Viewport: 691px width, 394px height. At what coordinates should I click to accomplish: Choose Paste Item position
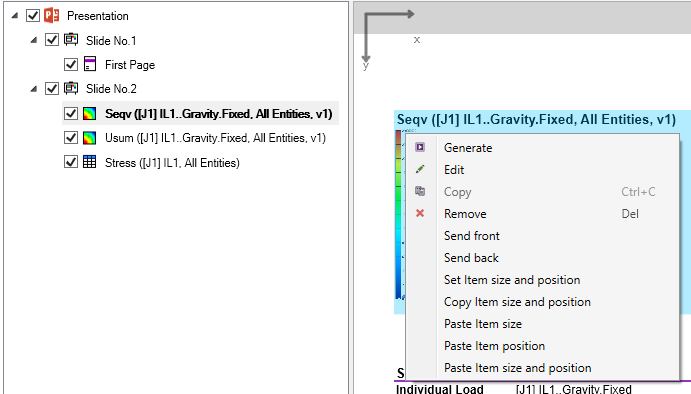click(542, 346)
